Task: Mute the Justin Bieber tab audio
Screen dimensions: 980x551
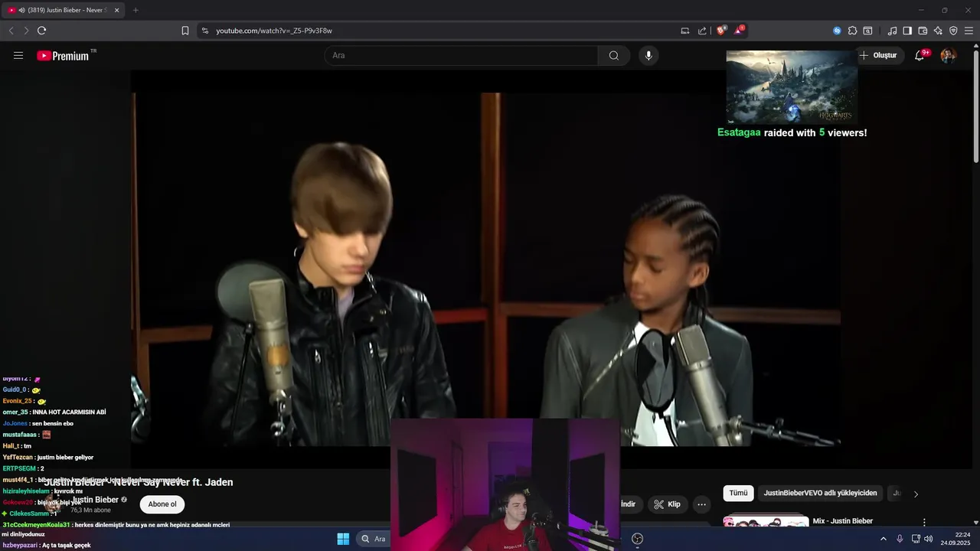Action: 21,10
